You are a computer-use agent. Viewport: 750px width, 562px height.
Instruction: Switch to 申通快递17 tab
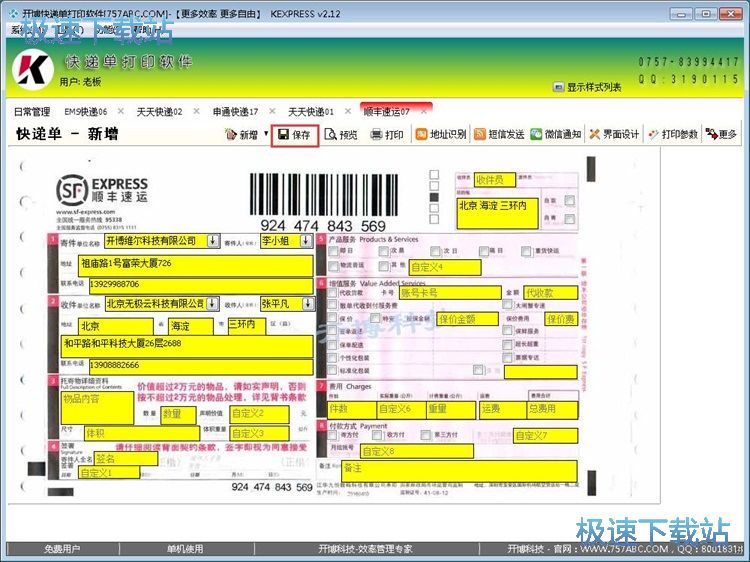[235, 112]
